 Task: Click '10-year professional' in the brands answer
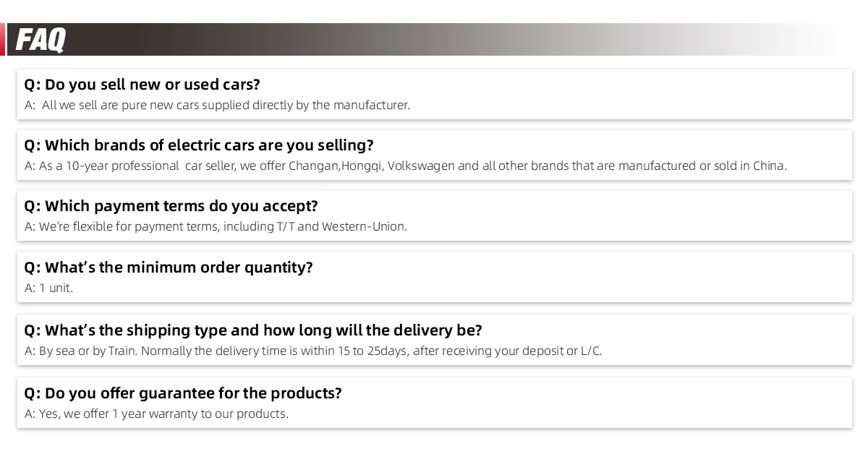122,166
